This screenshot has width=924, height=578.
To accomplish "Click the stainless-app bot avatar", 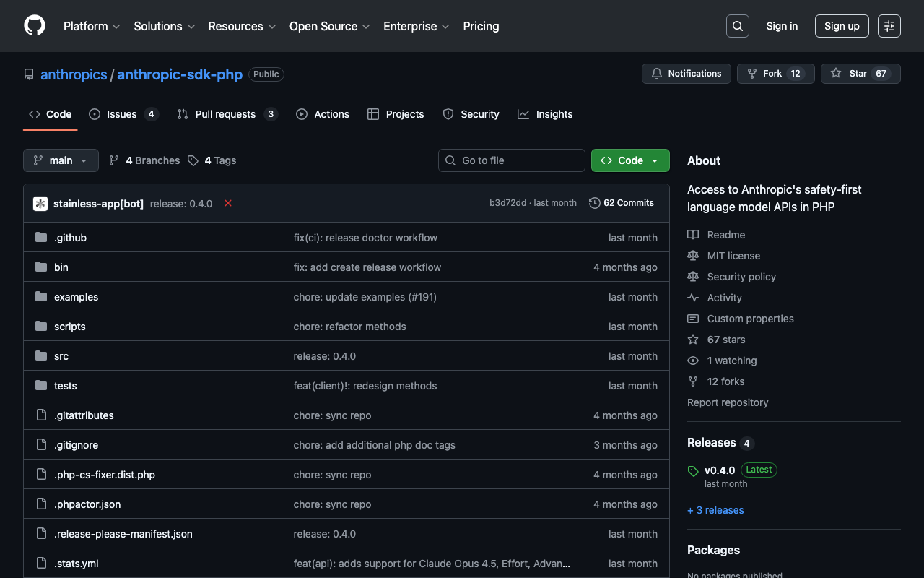I will [40, 204].
